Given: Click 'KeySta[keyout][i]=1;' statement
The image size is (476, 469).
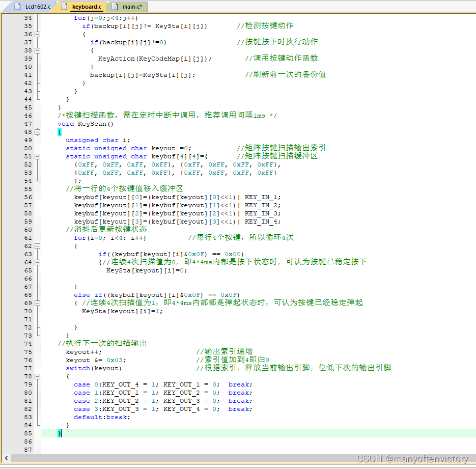Looking at the screenshot, I should tap(122, 311).
